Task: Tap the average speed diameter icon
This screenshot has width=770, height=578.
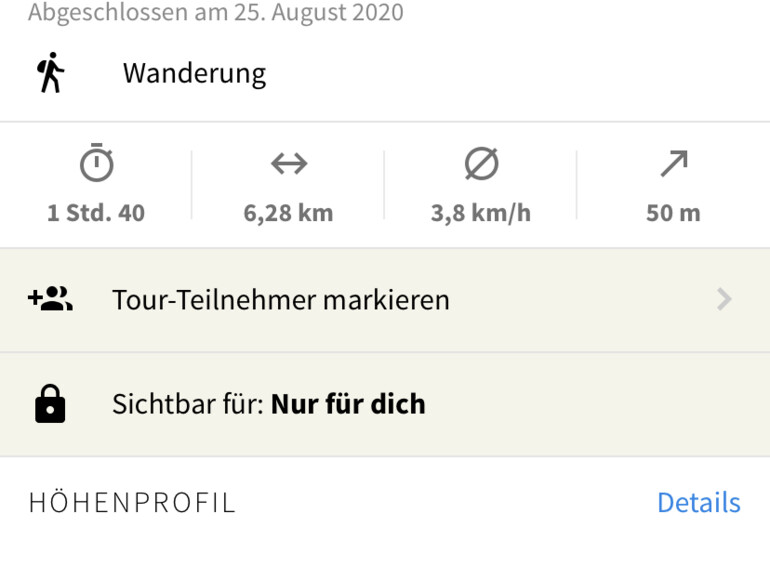Action: tap(481, 164)
